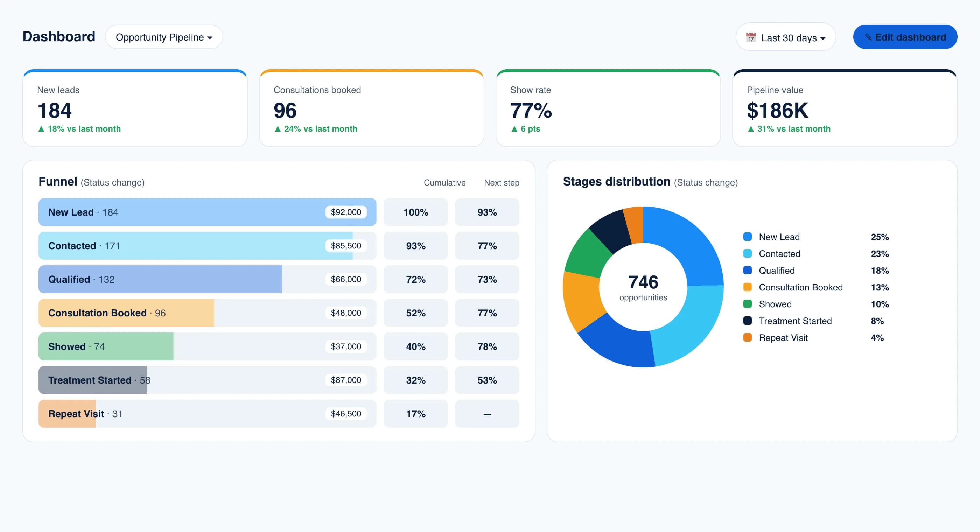Click the Cumulative column header
Viewport: 980px width, 532px height.
coord(445,183)
